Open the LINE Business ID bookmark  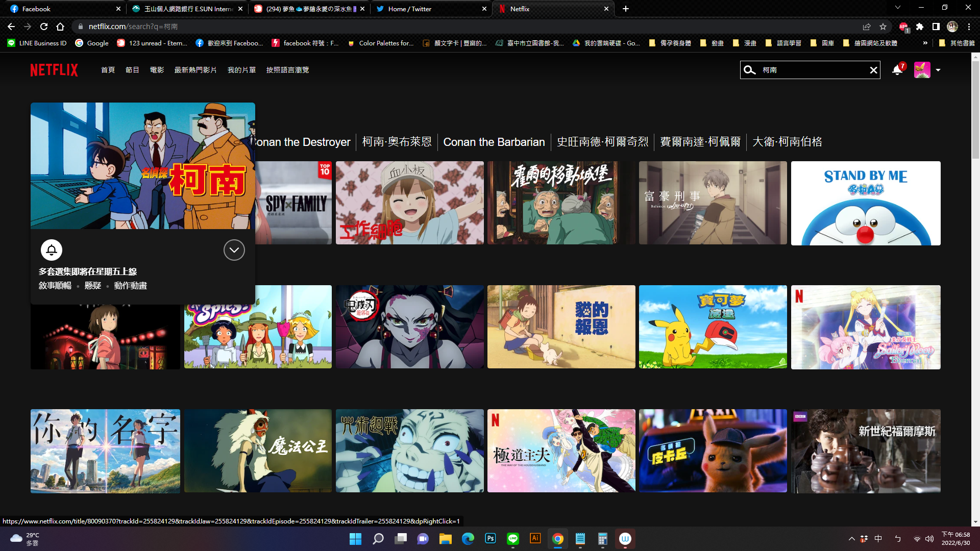point(37,43)
